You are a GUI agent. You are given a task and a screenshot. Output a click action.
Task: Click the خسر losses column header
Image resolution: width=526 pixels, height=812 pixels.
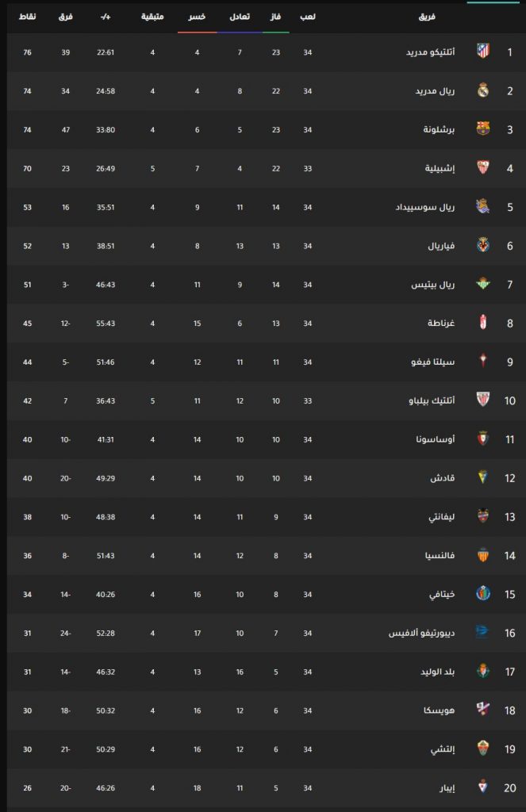click(197, 17)
